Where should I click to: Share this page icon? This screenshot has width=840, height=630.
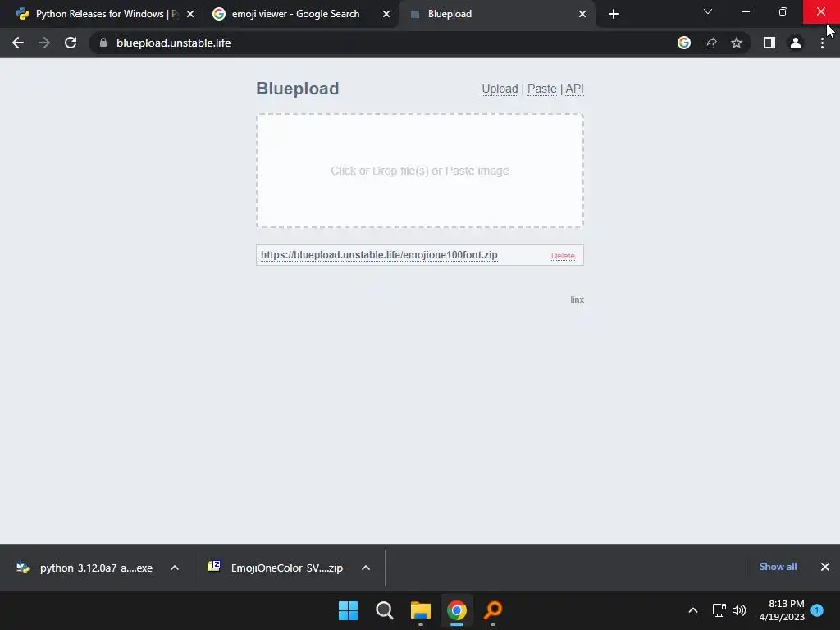point(710,43)
